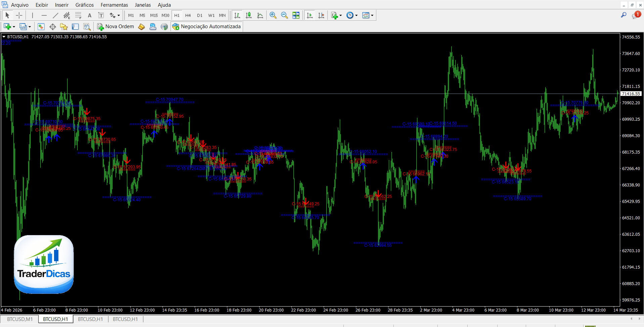Viewport: 644px width, 327px height.
Task: Zoom out of the chart
Action: (x=284, y=15)
